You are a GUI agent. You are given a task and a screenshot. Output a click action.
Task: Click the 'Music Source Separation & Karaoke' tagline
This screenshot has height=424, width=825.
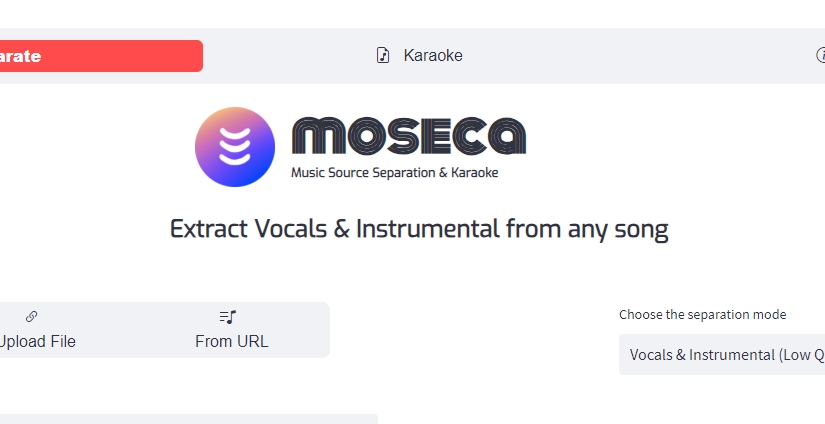pos(394,172)
